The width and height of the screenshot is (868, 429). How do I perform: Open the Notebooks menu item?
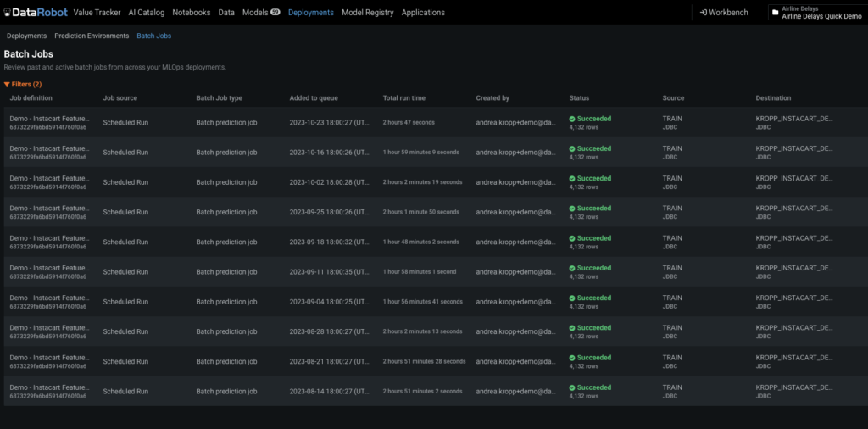pos(192,12)
